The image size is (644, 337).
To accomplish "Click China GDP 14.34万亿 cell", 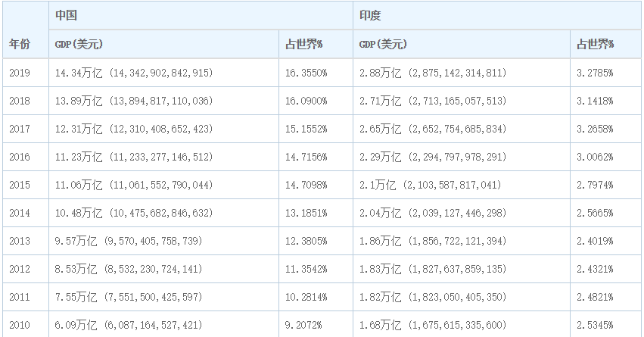I will point(164,73).
